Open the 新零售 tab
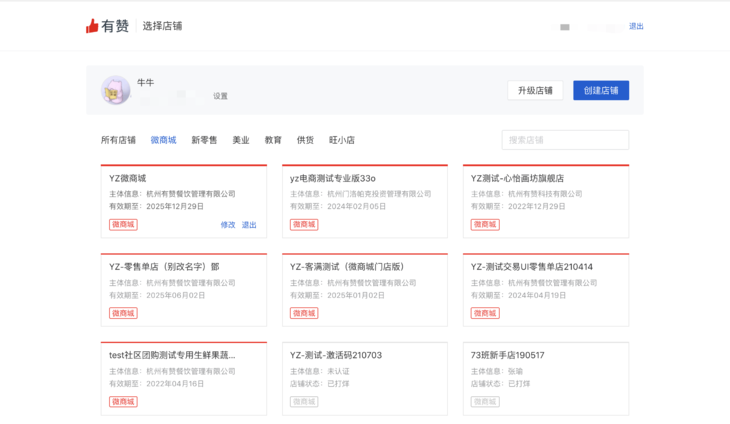Screen dimensions: 730x424 tap(204, 140)
